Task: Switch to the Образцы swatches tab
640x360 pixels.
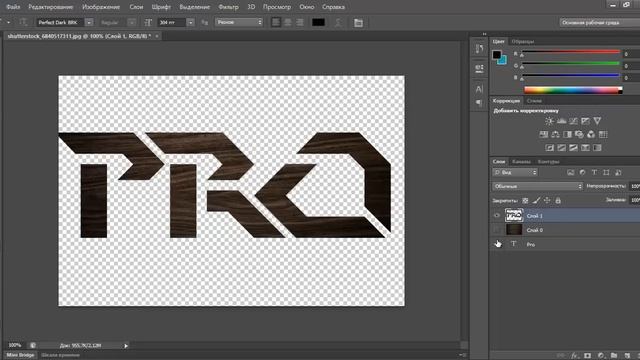Action: (522, 41)
